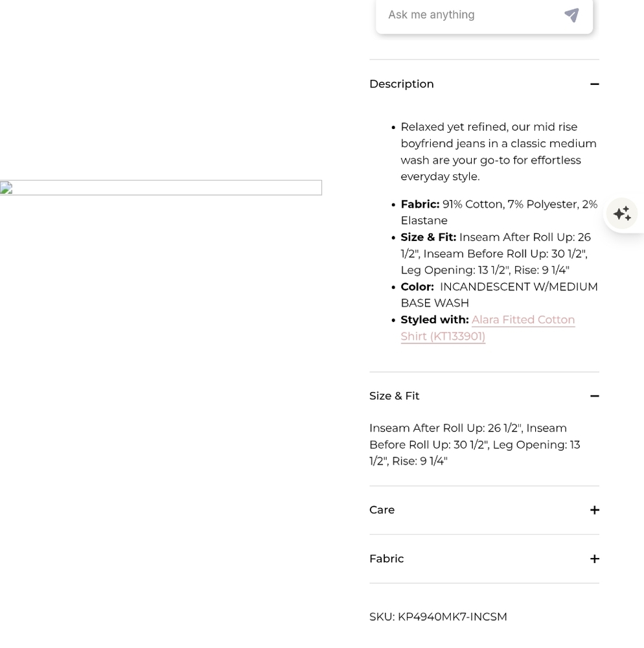The image size is (644, 648).
Task: Click the "Relaxed yet refined" intro paragraph
Action: 499,152
